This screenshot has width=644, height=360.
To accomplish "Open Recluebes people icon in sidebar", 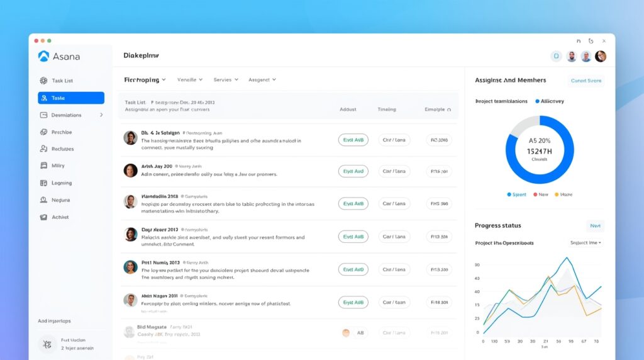I will [43, 149].
